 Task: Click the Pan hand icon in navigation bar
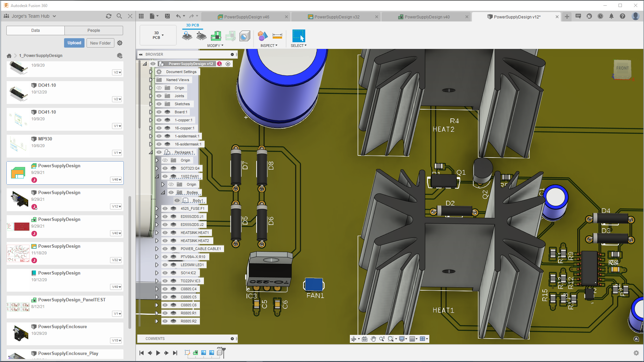[x=373, y=339]
